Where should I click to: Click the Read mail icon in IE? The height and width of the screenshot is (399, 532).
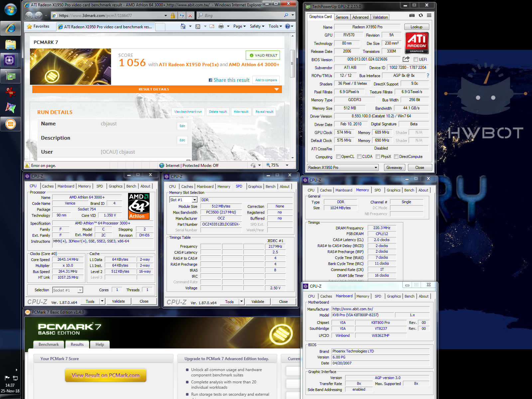click(212, 26)
